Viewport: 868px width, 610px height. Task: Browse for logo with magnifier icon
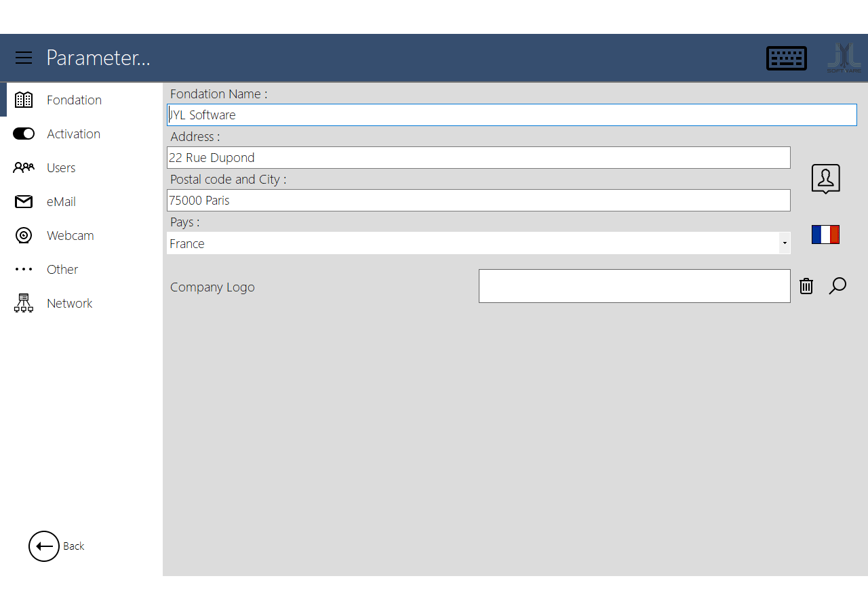click(x=837, y=286)
